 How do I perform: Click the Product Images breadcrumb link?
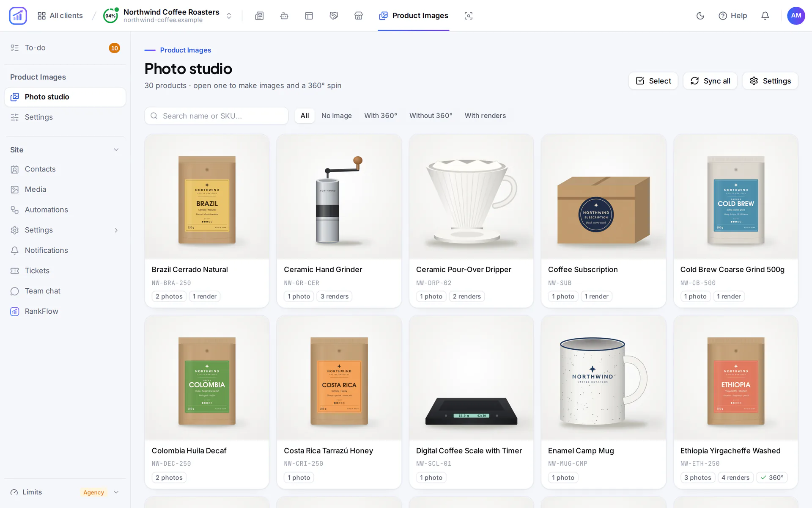(x=186, y=50)
